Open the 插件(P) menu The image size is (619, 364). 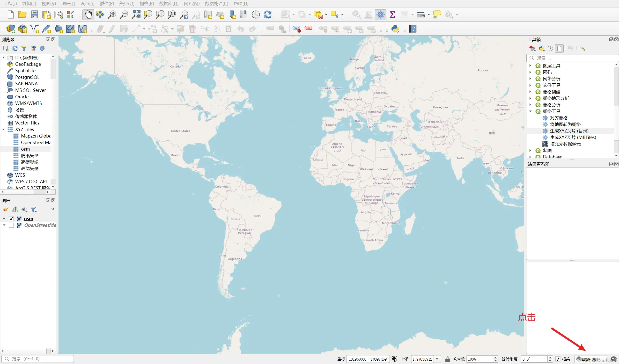[x=107, y=3]
